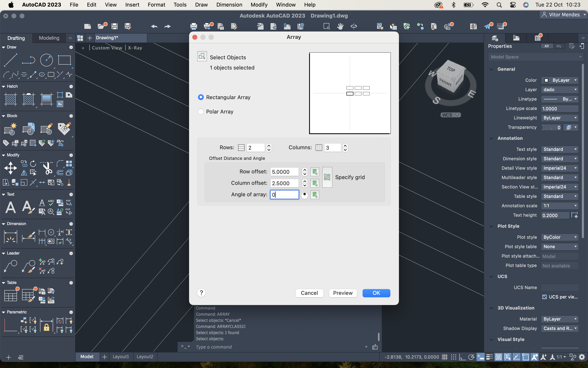Click the Column offset input field
Image resolution: width=588 pixels, height=368 pixels.
click(x=285, y=183)
